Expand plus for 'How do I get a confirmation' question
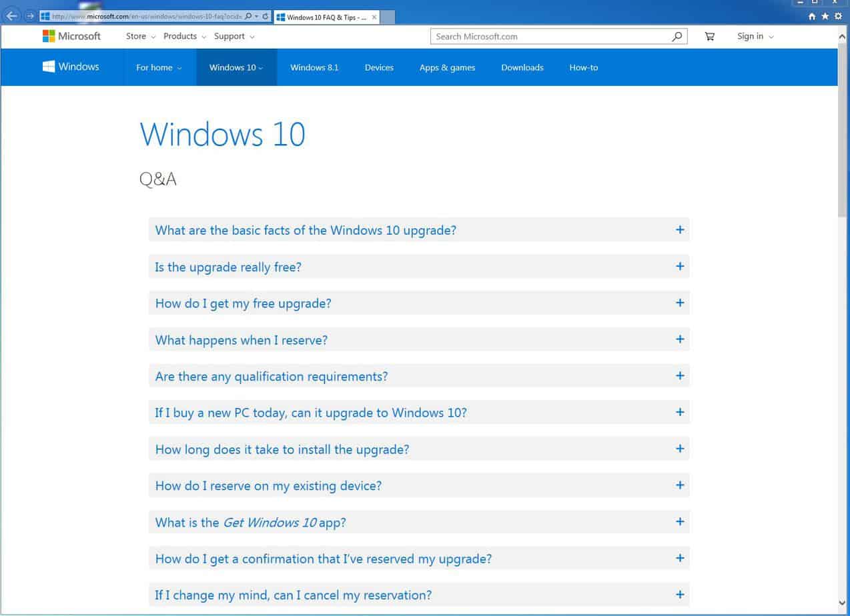Viewport: 850px width, 616px height. coord(680,558)
